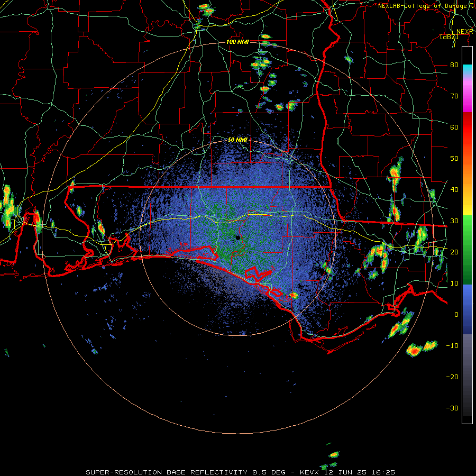Click the 40 value on dBZ scale
This screenshot has width=476, height=476.
click(454, 190)
